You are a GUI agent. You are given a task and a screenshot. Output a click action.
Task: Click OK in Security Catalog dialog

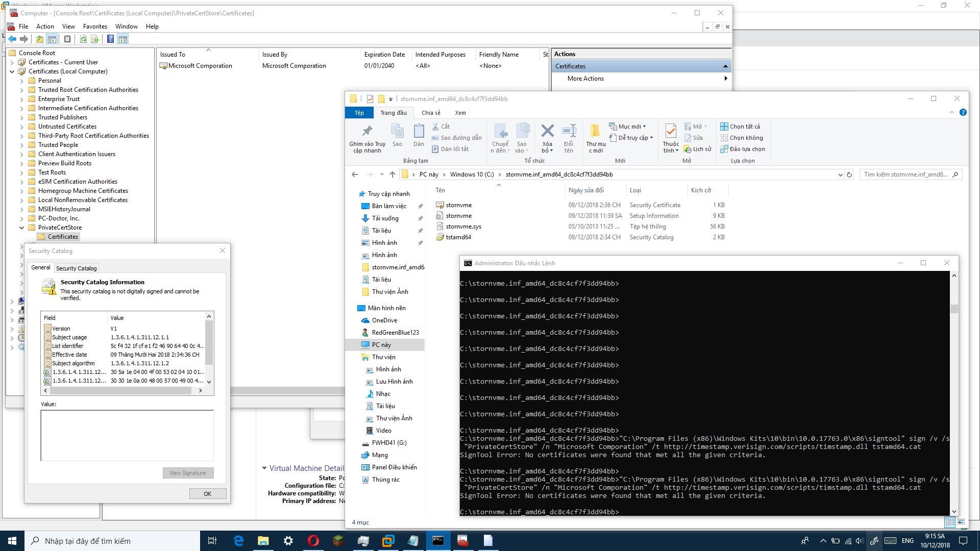point(207,494)
